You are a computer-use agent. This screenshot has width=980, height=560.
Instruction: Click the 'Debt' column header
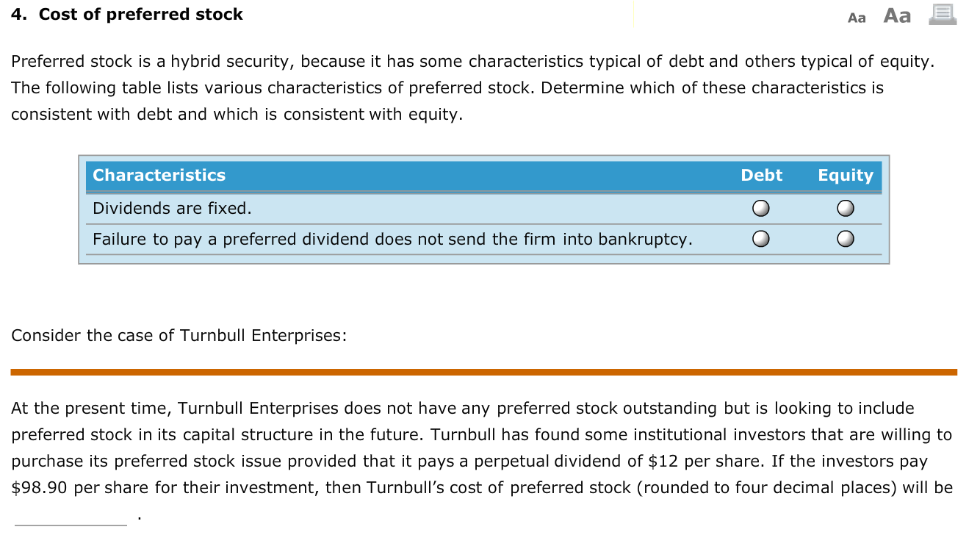click(x=761, y=176)
